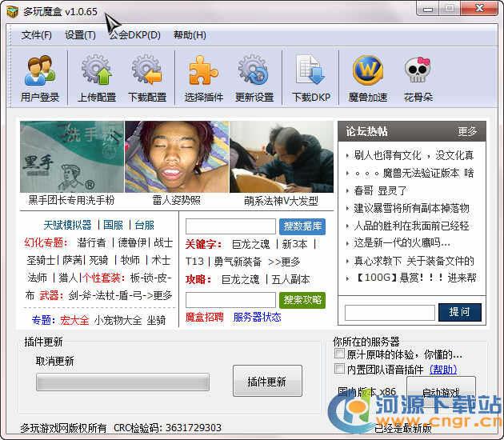Click the 搜数据库 search database button

302,226
